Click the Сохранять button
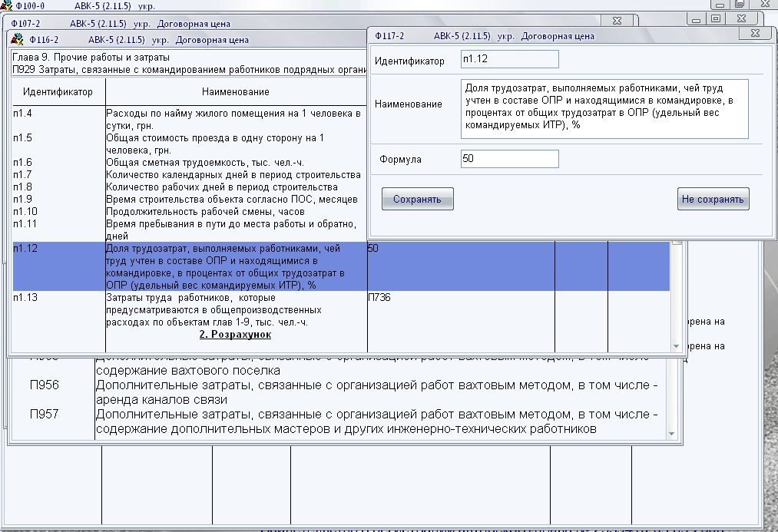This screenshot has height=532, width=778. coord(417,199)
